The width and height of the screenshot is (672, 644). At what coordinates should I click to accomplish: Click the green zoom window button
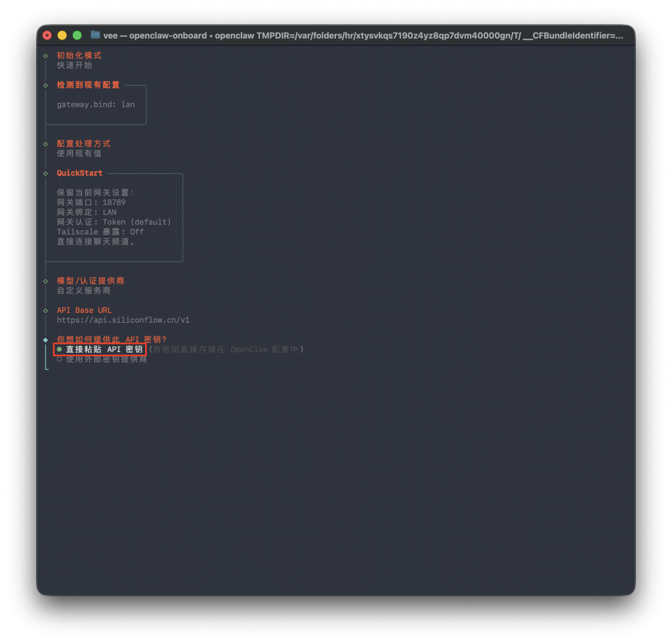pos(77,35)
